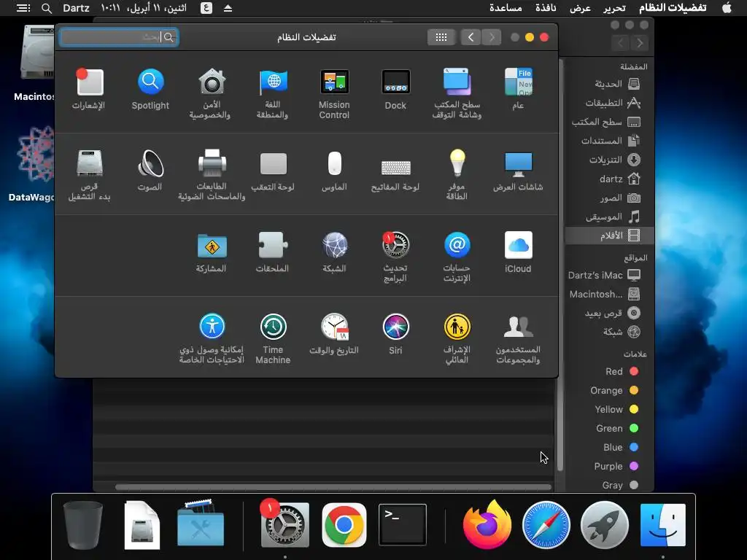Select the Green tag in Finder sidebar
Image resolution: width=747 pixels, height=560 pixels.
610,428
